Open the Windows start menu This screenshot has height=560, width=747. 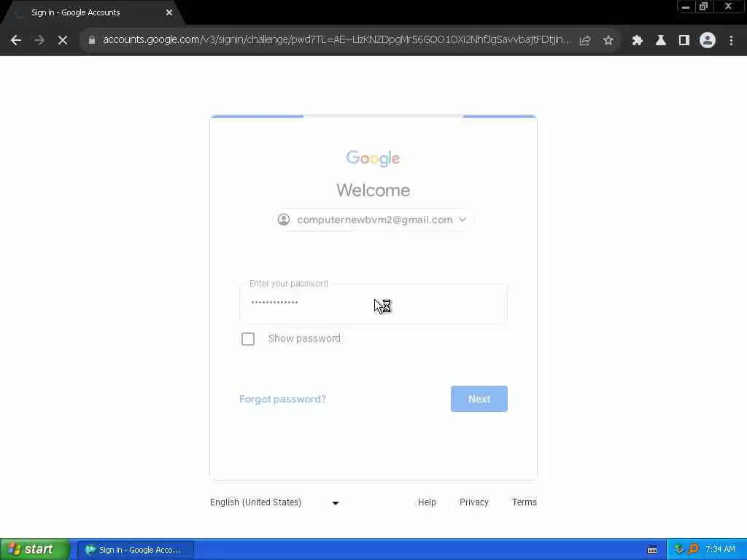click(34, 550)
